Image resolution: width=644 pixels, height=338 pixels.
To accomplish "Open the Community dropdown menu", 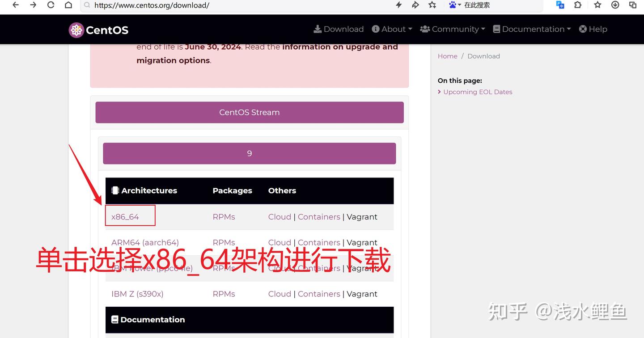I will 453,29.
